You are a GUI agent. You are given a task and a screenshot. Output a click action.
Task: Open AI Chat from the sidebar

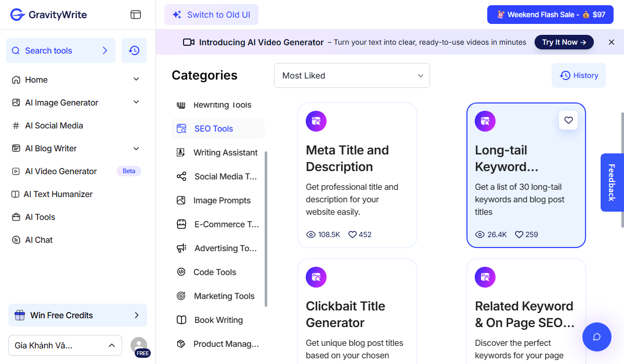[39, 240]
